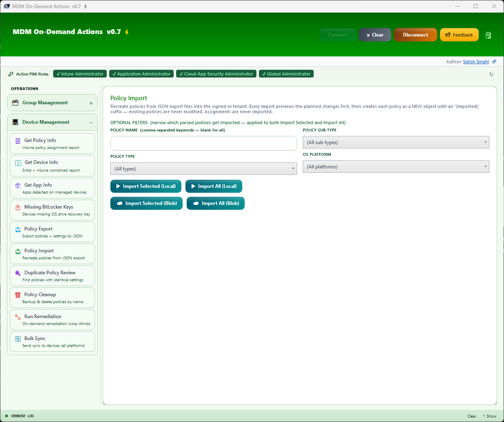
Task: Click the disabled Connect button
Action: click(x=338, y=35)
